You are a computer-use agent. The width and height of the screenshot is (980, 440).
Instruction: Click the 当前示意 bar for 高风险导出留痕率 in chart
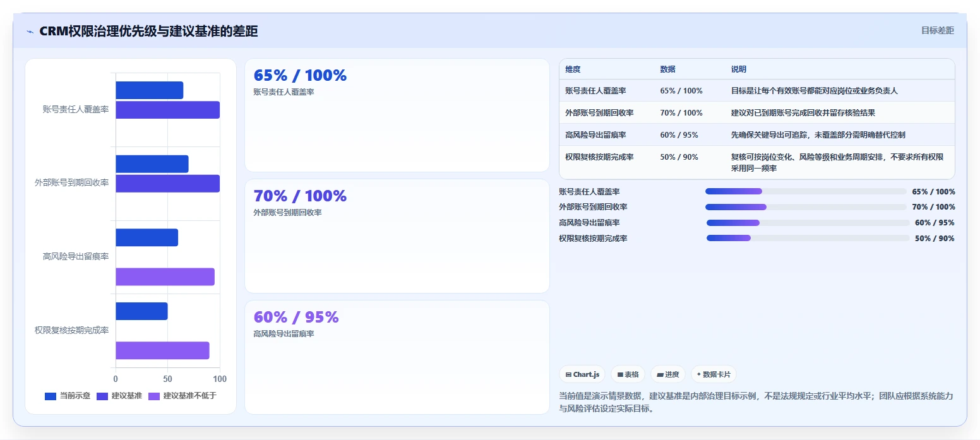tap(146, 237)
